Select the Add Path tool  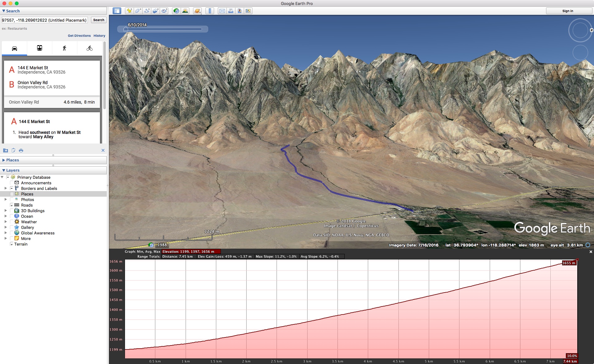click(147, 11)
